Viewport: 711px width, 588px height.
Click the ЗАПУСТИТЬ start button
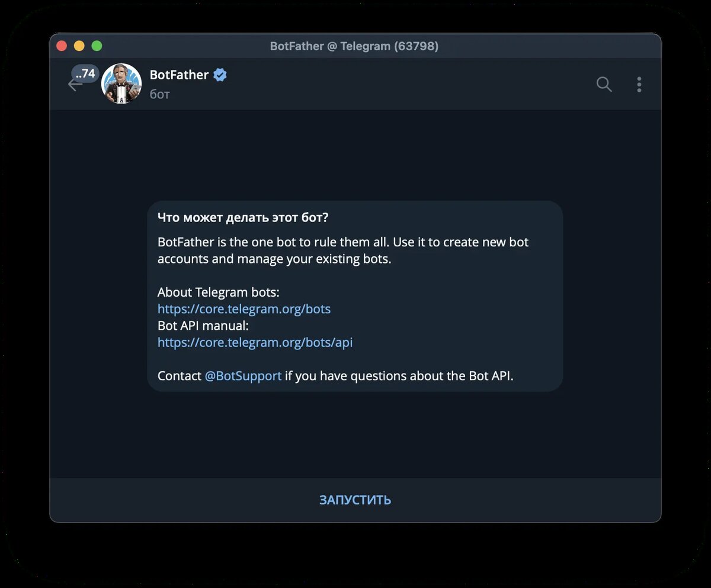tap(355, 500)
